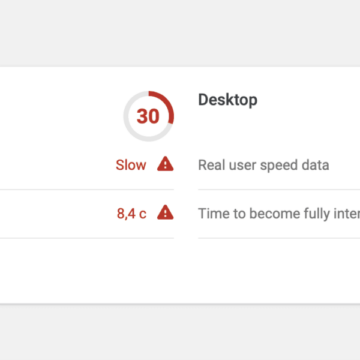Click the gray background below the card
This screenshot has width=360, height=360.
pyautogui.click(x=180, y=333)
